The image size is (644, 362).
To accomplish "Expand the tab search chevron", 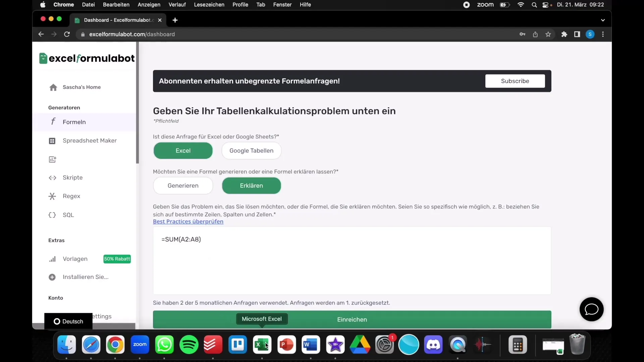I will pos(603,20).
